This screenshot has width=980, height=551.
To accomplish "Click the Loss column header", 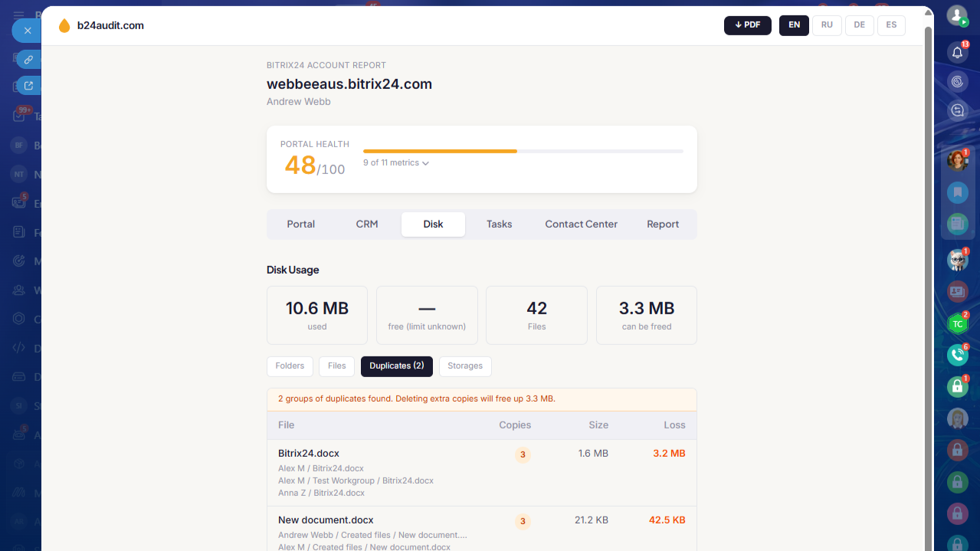I will (674, 425).
